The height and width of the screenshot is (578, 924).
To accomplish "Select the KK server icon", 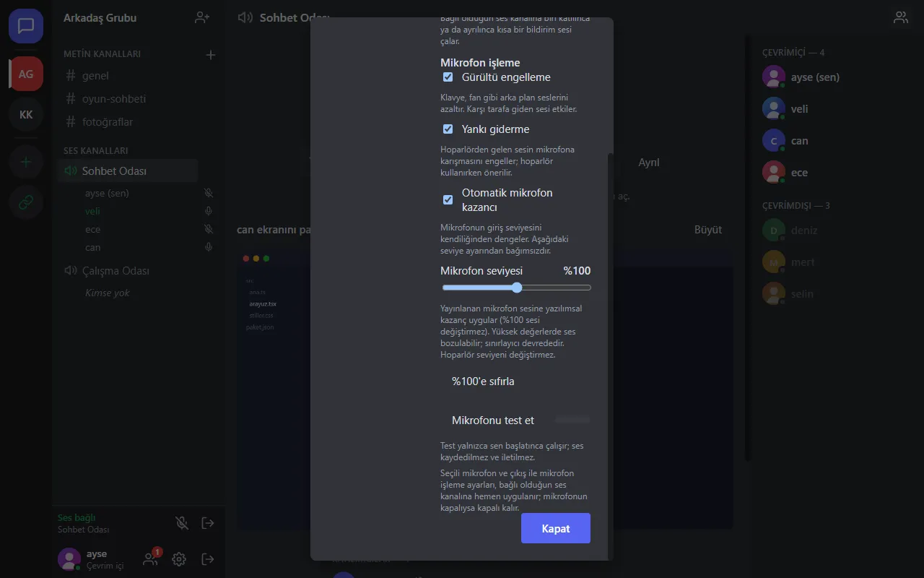I will (x=26, y=114).
